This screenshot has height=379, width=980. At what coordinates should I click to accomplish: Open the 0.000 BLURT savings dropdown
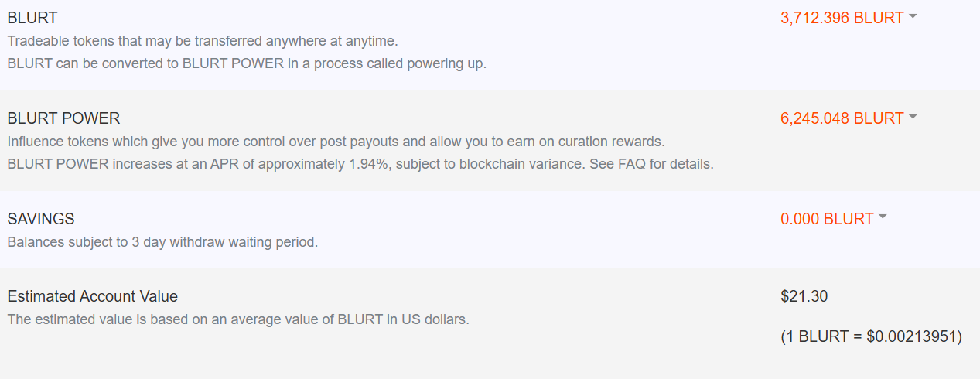pyautogui.click(x=827, y=219)
